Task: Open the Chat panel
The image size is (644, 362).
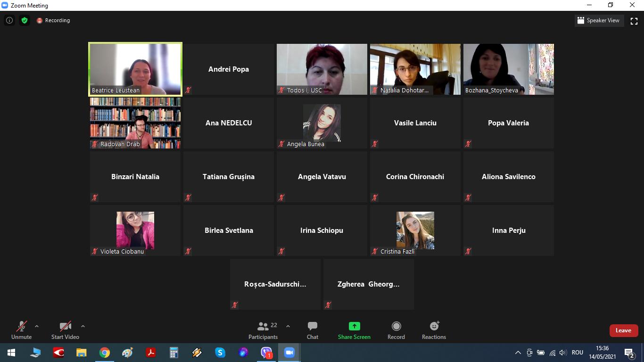Action: coord(313,330)
